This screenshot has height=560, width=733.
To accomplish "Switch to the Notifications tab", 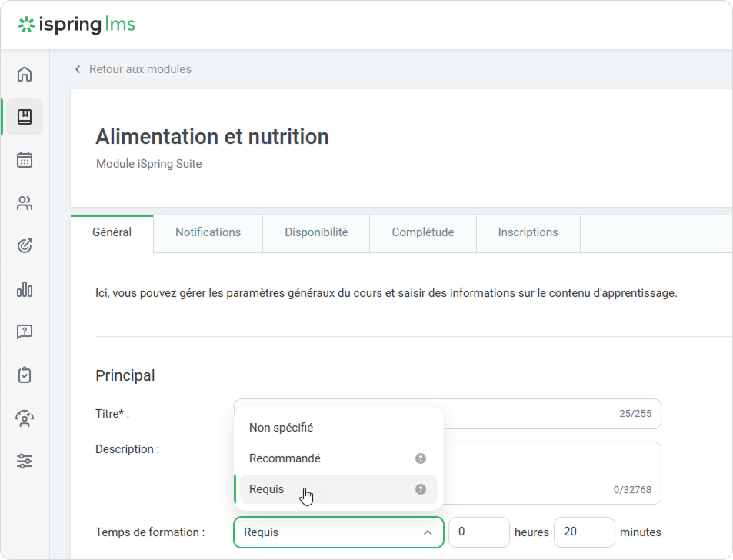I will coord(208,232).
